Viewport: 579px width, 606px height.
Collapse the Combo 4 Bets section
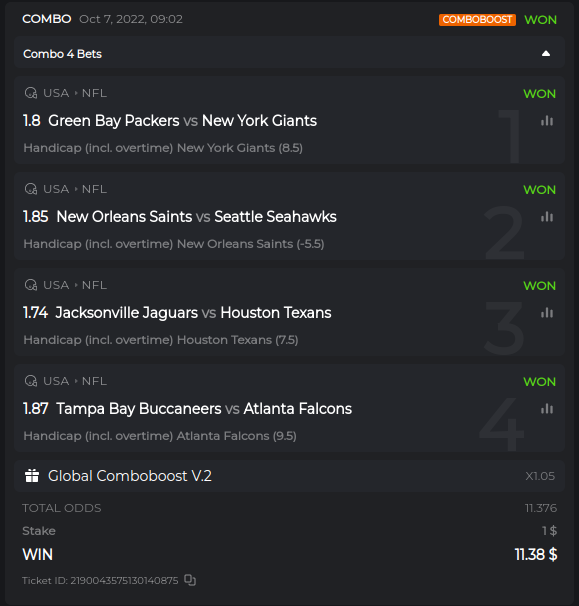546,54
